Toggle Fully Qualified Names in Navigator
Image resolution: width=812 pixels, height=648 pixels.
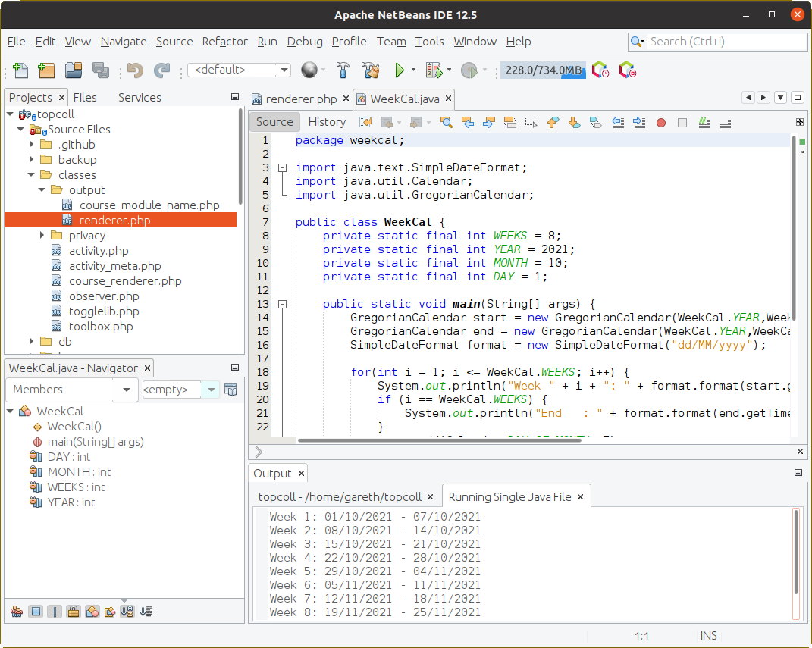click(110, 612)
